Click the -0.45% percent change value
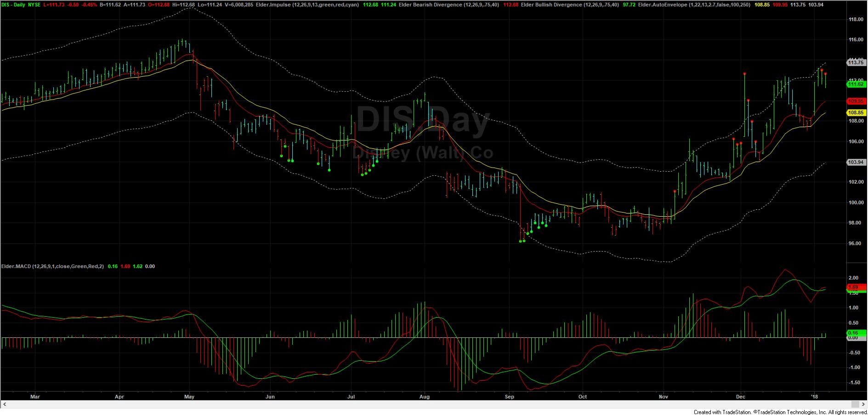Screen dimensions: 868x415 pos(90,5)
